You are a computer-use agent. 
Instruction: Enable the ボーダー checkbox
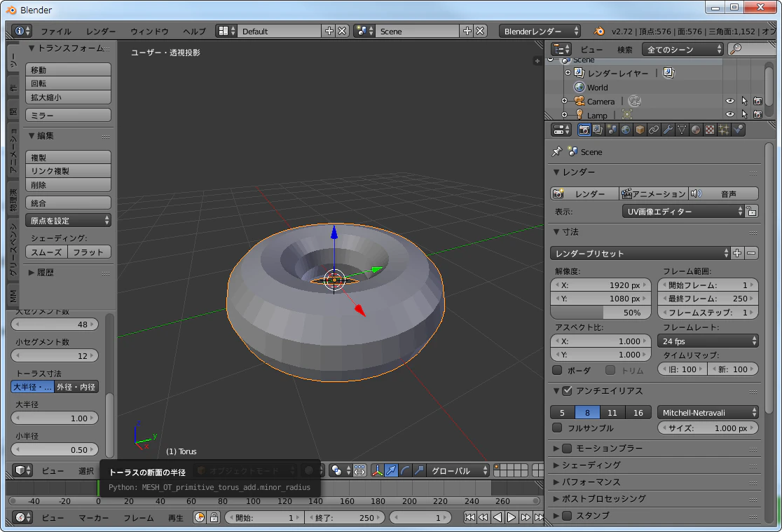(557, 370)
